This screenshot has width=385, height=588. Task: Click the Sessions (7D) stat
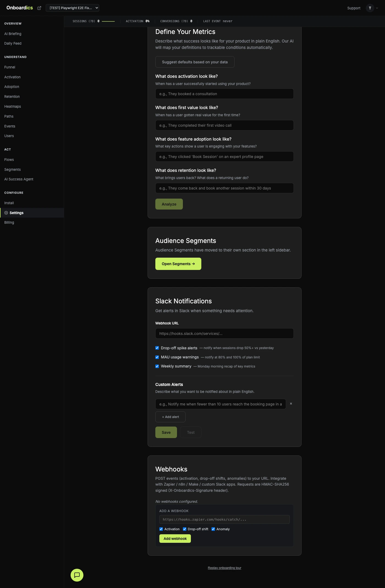coord(94,21)
